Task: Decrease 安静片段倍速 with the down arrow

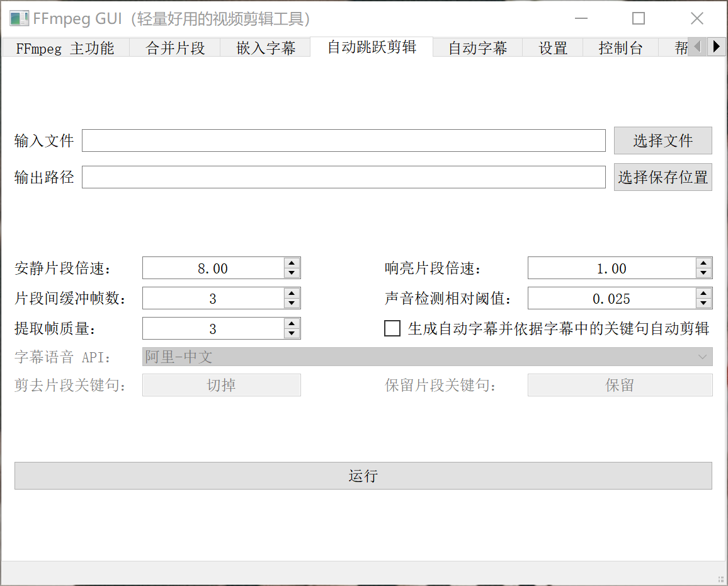Action: [292, 273]
